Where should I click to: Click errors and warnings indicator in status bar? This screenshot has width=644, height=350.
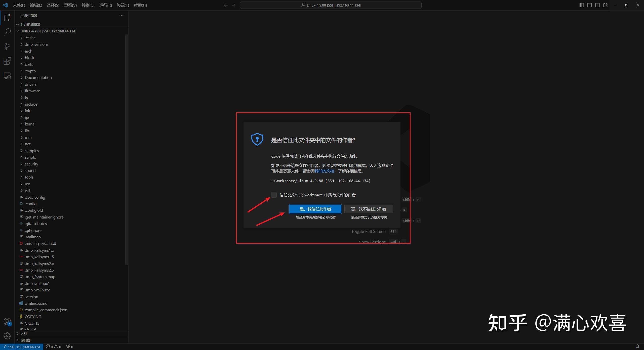pyautogui.click(x=53, y=346)
